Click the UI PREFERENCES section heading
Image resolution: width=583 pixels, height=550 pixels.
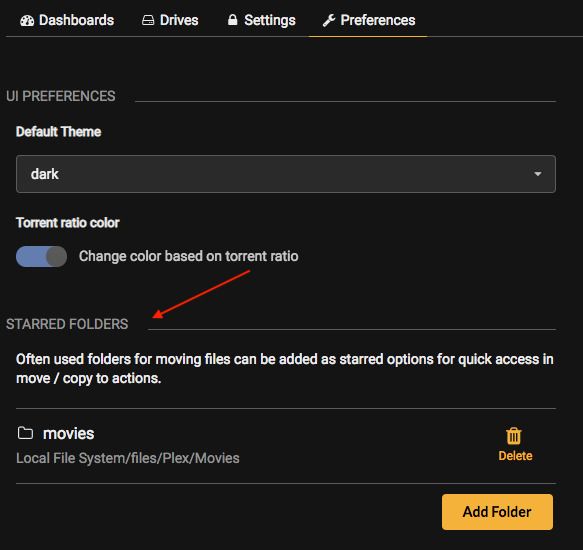tap(61, 96)
